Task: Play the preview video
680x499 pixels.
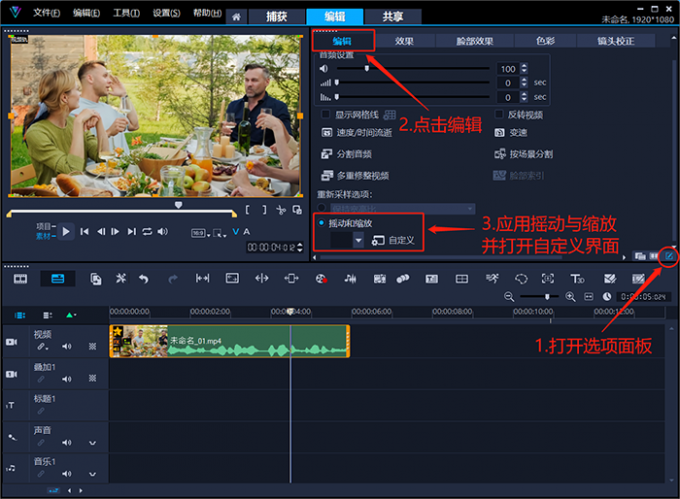Action: [66, 232]
